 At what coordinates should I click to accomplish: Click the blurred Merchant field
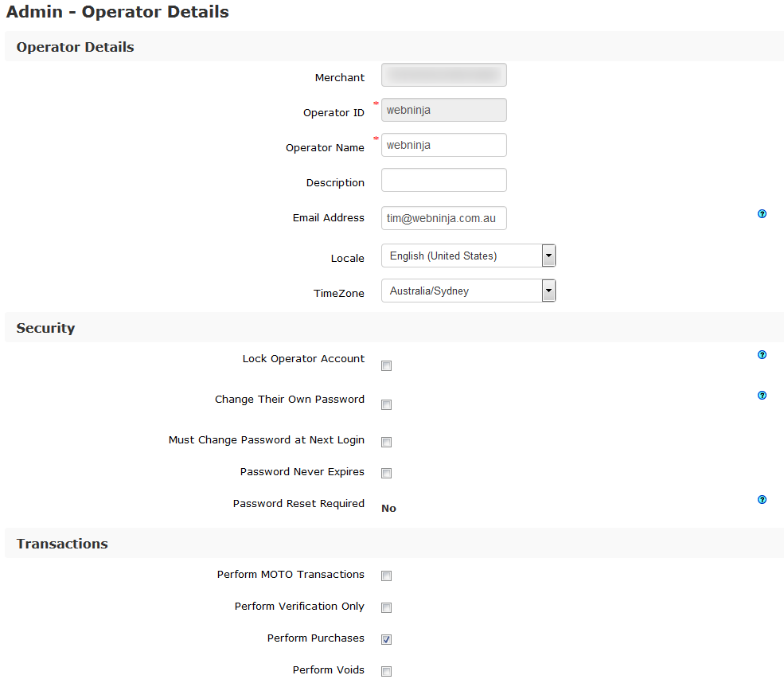(444, 76)
